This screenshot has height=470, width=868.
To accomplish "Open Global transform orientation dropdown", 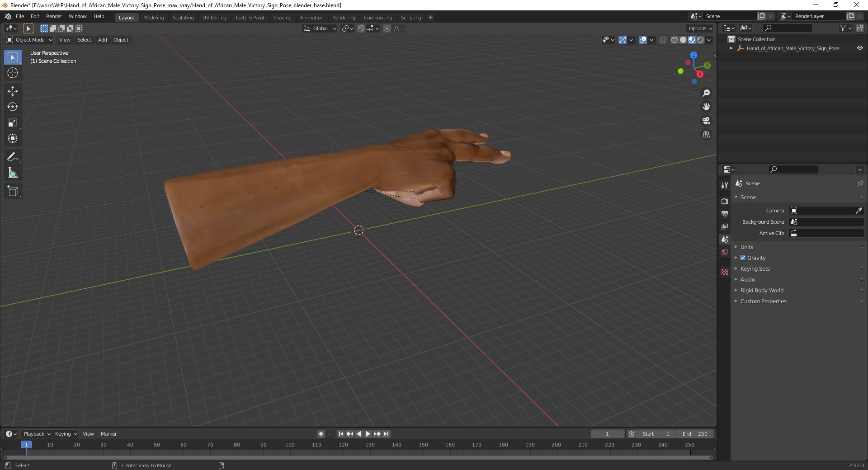I will pos(320,28).
